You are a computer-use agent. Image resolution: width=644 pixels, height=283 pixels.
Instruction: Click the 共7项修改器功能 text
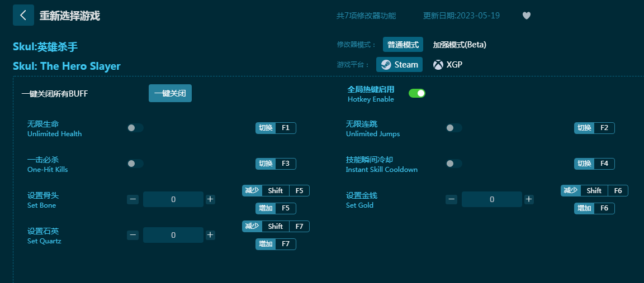tap(366, 16)
